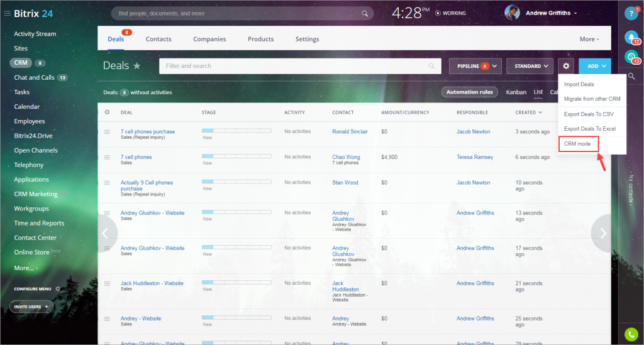
Task: Open the notifications bell icon
Action: pos(631,37)
